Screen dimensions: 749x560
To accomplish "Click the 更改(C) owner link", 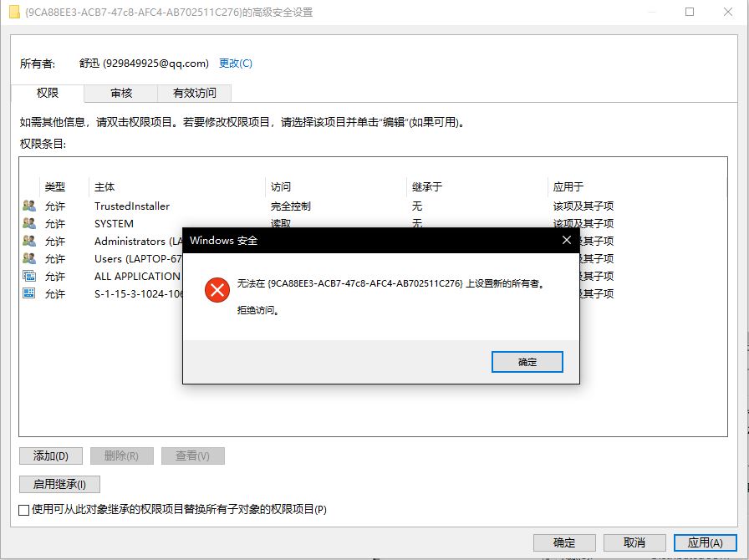I will [236, 63].
